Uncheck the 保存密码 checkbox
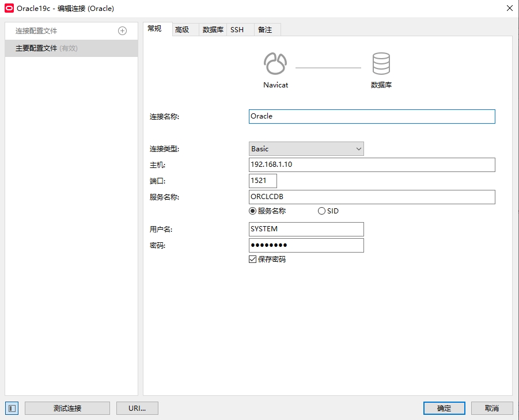 pos(252,259)
